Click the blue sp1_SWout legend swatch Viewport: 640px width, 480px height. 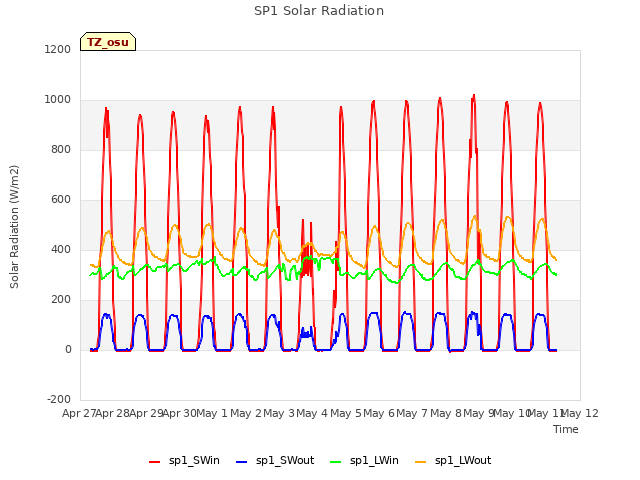242,462
